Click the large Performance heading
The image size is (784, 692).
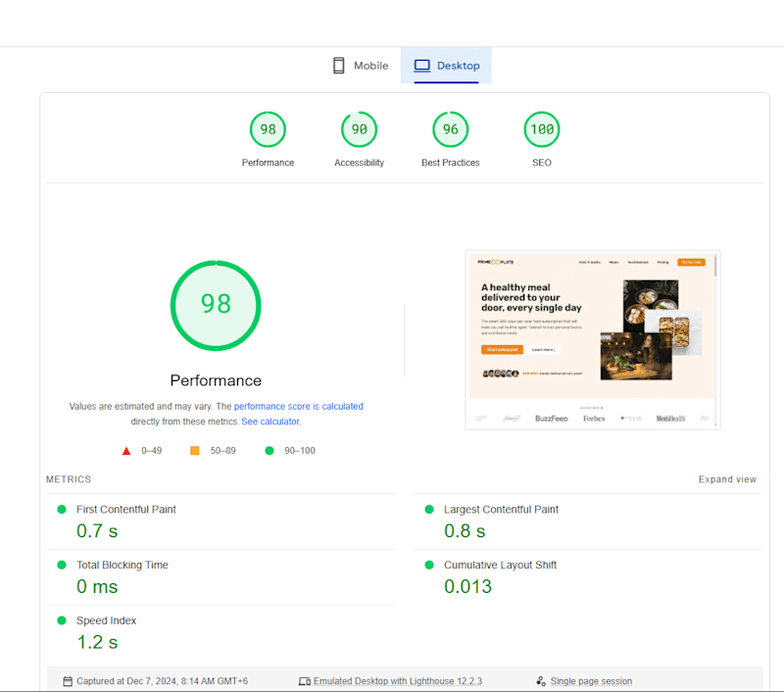pos(216,380)
